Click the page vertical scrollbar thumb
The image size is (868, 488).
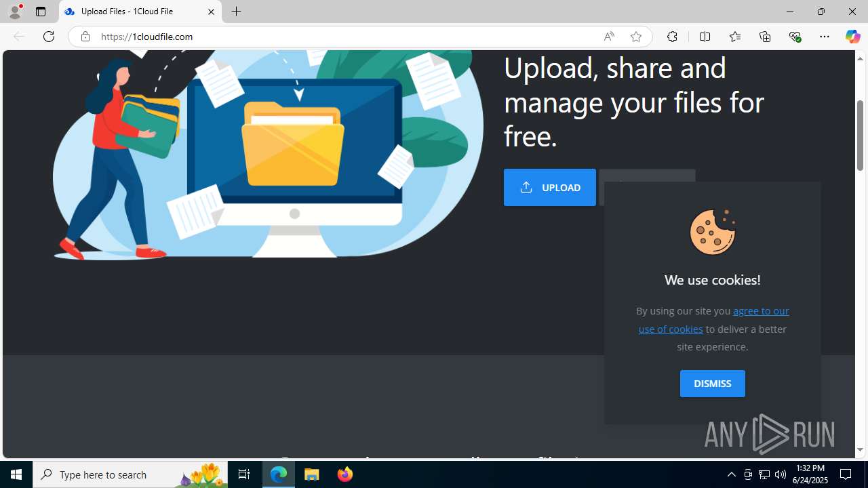pos(860,135)
